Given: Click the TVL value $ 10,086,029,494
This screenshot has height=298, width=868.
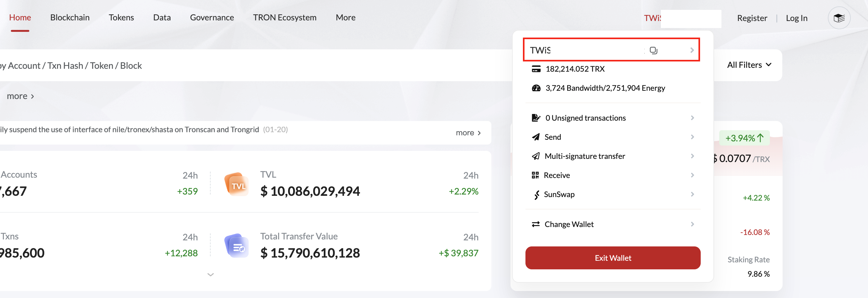Looking at the screenshot, I should coord(310,191).
